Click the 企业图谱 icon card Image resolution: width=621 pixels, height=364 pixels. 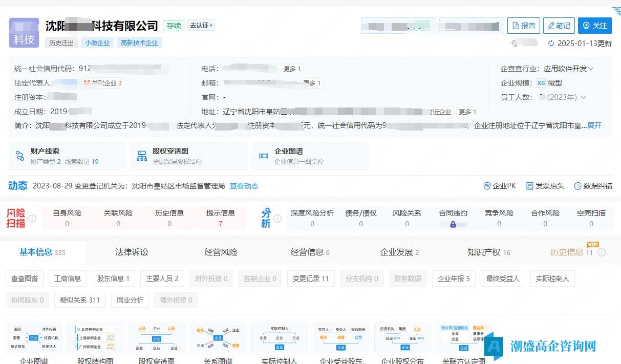pos(264,156)
